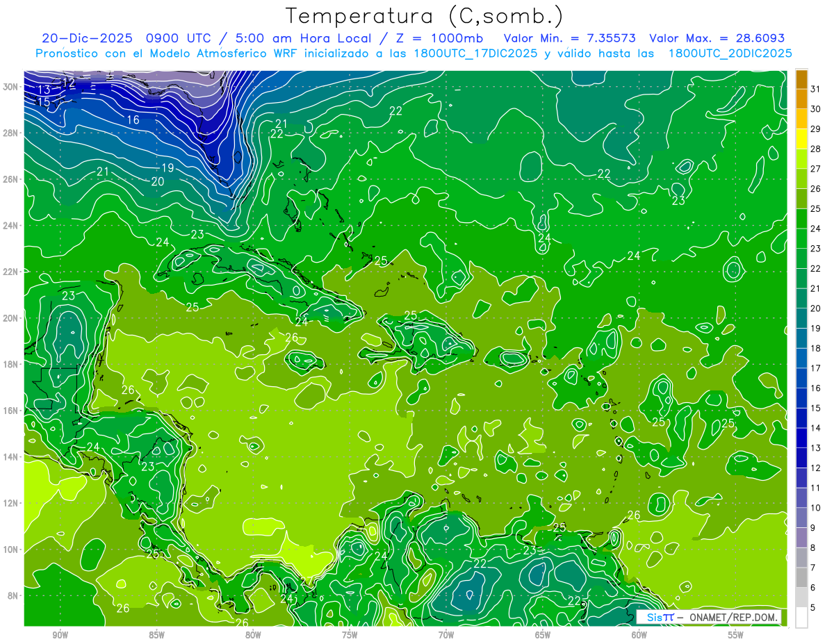Image resolution: width=834 pixels, height=644 pixels.
Task: Pick the legend color band between 29 and 30
Action: [801, 119]
